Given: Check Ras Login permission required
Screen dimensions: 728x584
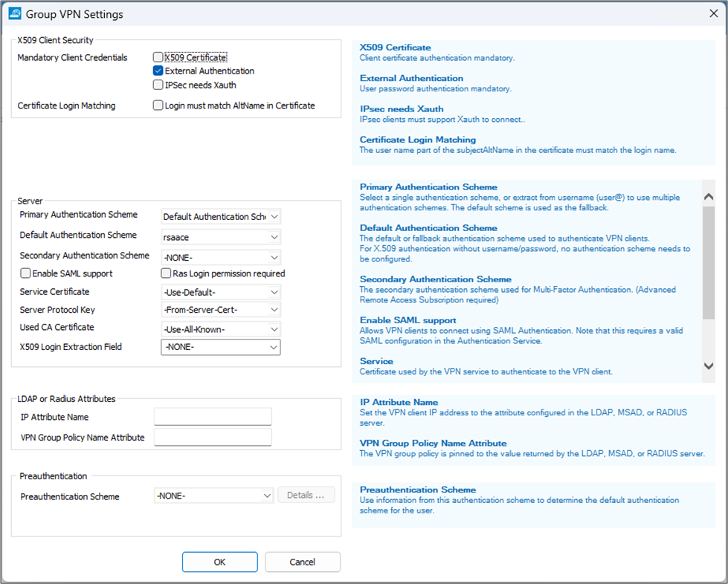Looking at the screenshot, I should pos(165,273).
